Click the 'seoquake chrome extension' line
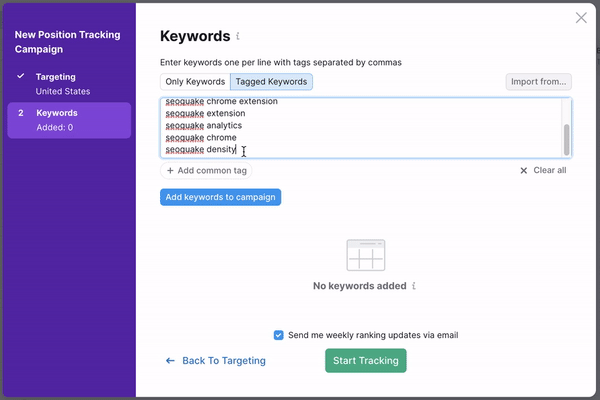The height and width of the screenshot is (400, 600). pos(222,101)
